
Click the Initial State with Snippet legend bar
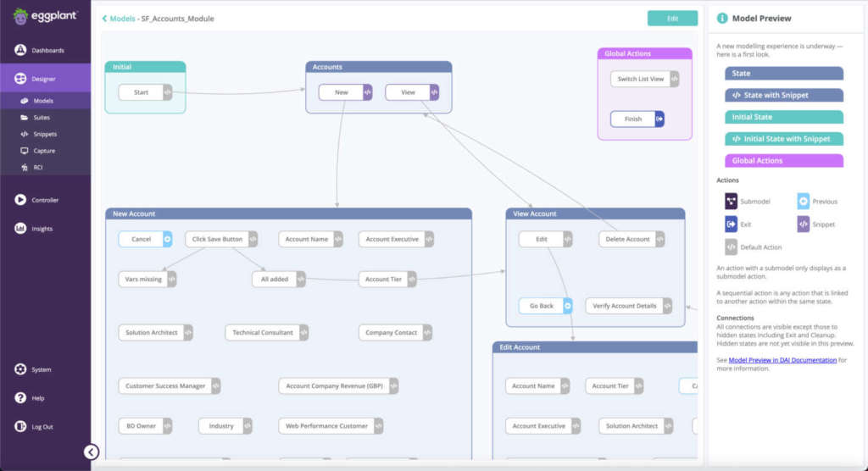pyautogui.click(x=784, y=139)
